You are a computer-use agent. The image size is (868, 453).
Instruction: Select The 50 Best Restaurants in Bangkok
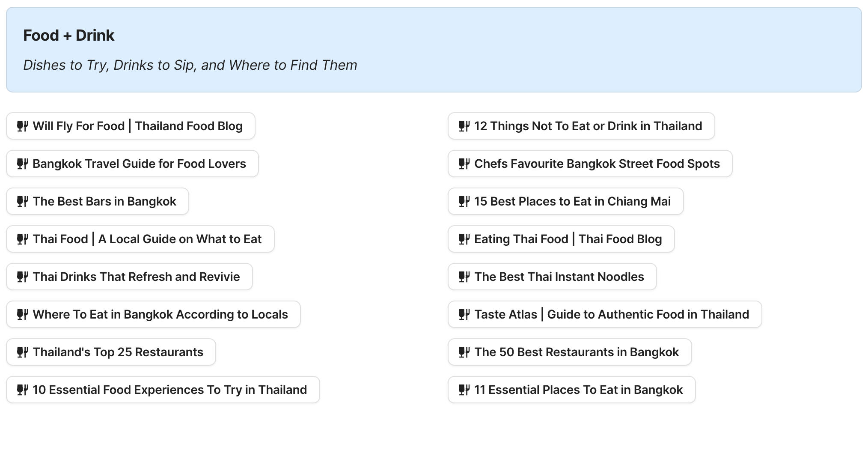(570, 352)
